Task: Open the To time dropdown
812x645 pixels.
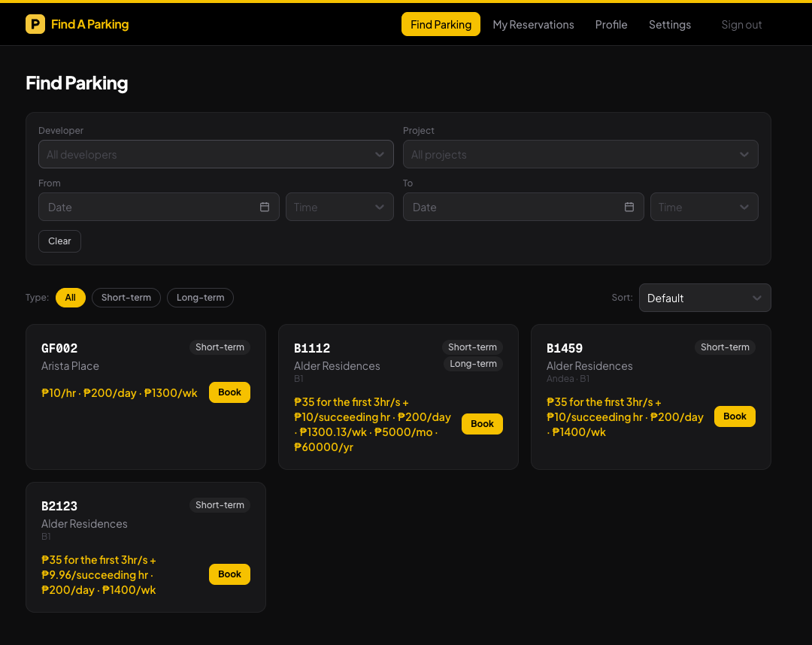Action: point(704,207)
